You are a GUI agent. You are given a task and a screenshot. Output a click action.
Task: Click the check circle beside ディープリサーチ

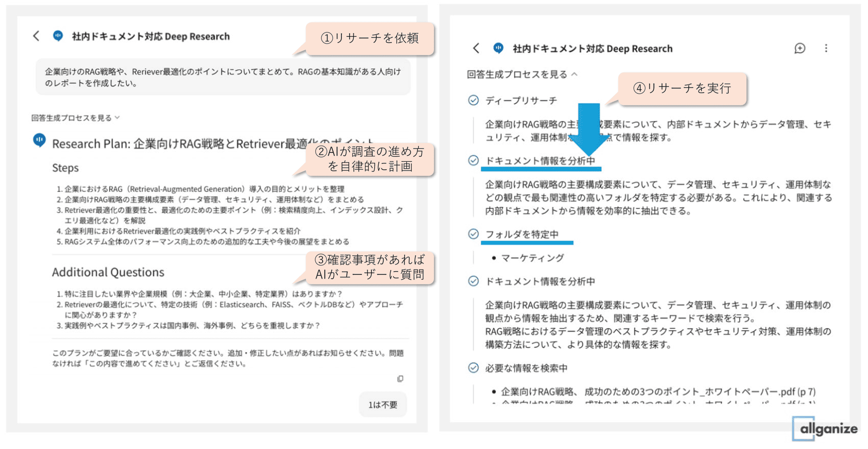click(473, 100)
